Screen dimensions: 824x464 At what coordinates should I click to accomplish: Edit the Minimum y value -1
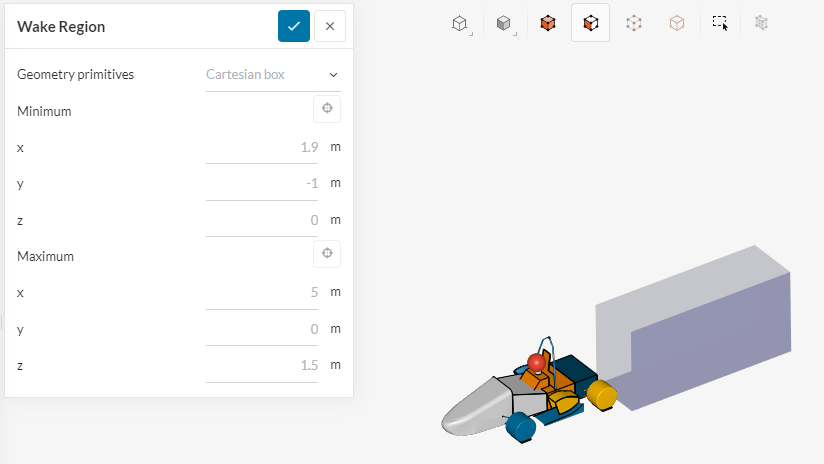point(262,183)
